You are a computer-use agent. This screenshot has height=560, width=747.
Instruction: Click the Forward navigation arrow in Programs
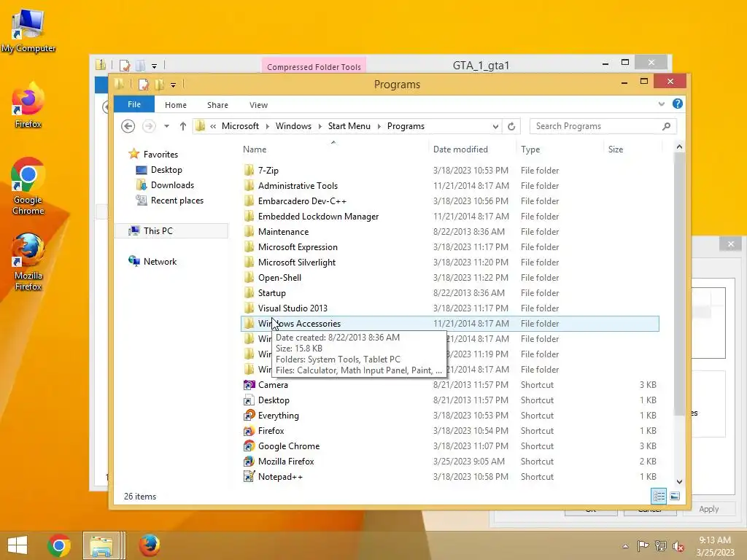point(149,126)
